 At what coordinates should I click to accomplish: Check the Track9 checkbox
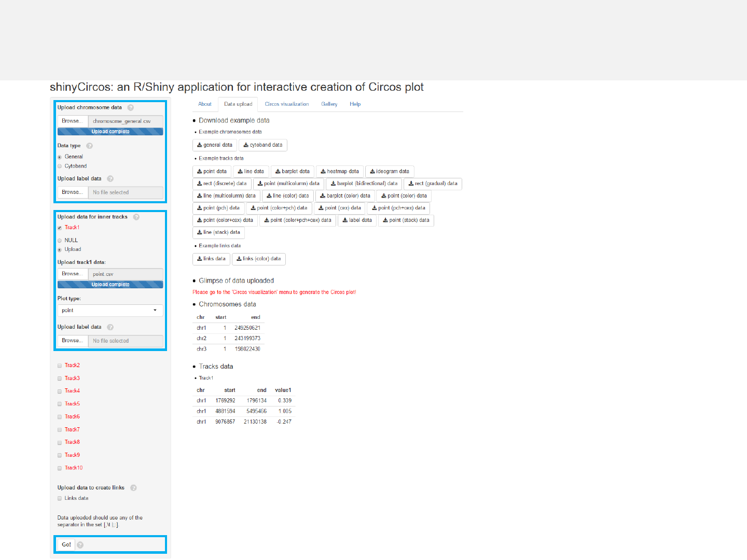coord(60,456)
